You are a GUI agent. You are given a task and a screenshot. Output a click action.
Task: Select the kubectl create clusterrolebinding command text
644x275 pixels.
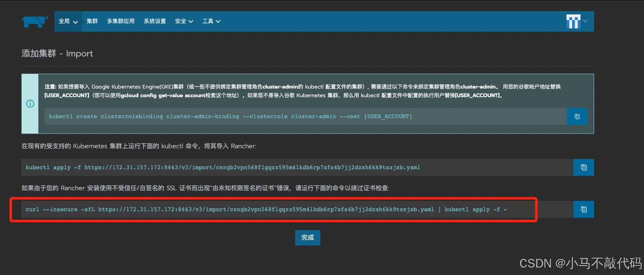coord(230,117)
